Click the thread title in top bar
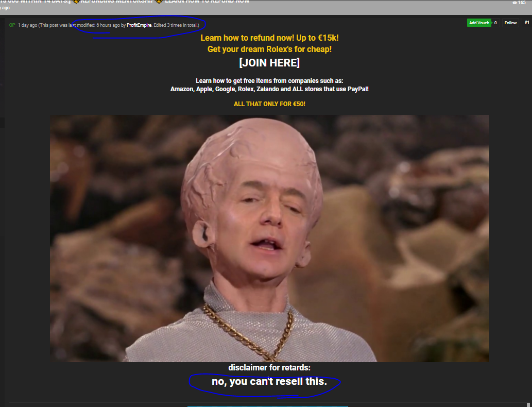 [125, 2]
